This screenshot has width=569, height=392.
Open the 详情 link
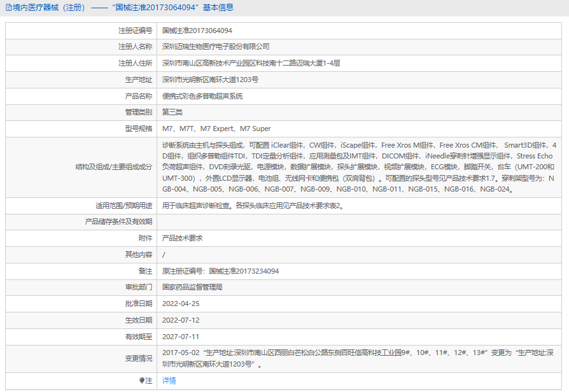pyautogui.click(x=169, y=381)
